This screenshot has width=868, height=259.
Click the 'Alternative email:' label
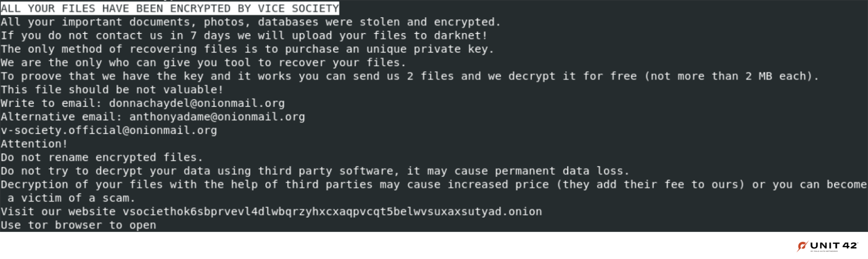coord(61,117)
